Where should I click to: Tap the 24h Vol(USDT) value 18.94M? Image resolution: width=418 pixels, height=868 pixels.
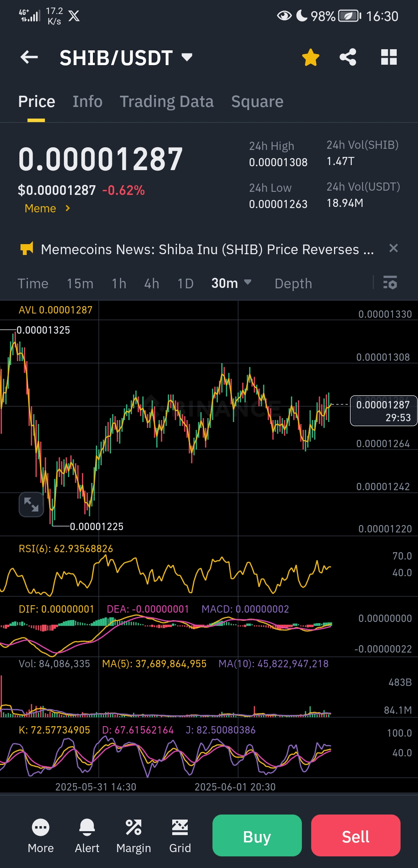pos(345,203)
